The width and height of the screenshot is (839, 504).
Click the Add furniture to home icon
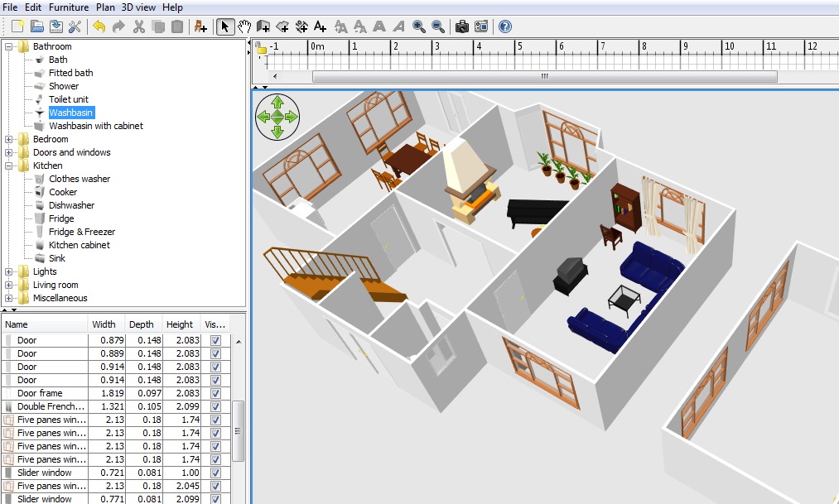[x=200, y=26]
